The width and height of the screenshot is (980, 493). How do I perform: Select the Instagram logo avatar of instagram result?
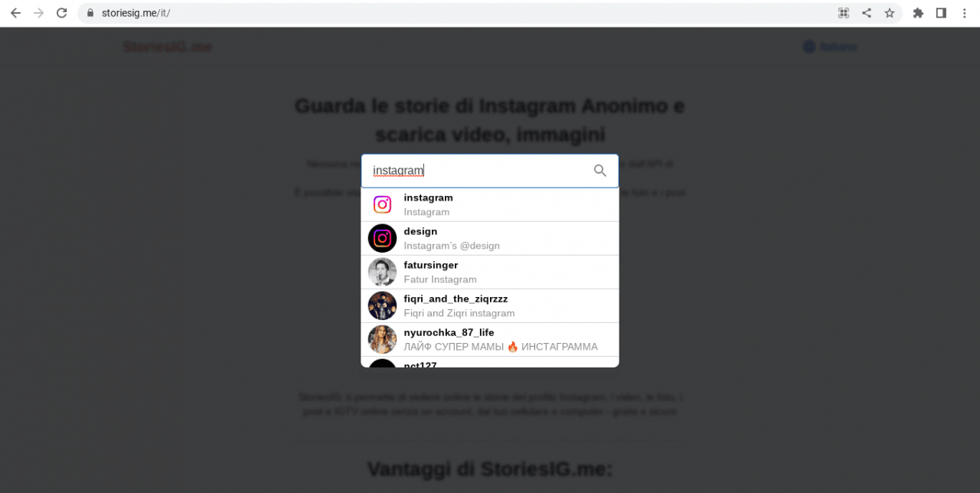coord(382,204)
